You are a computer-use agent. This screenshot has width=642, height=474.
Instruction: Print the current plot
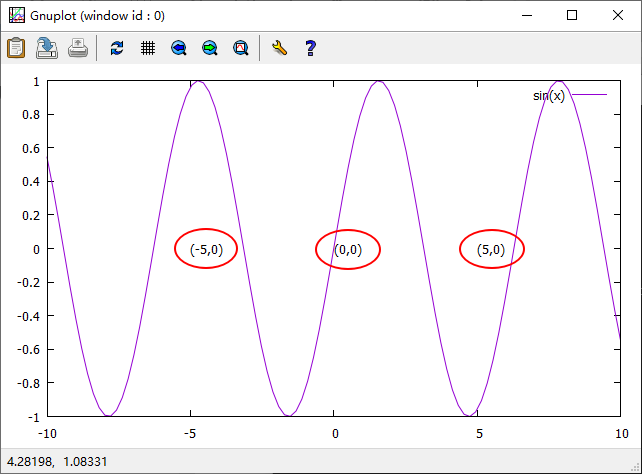tap(78, 48)
